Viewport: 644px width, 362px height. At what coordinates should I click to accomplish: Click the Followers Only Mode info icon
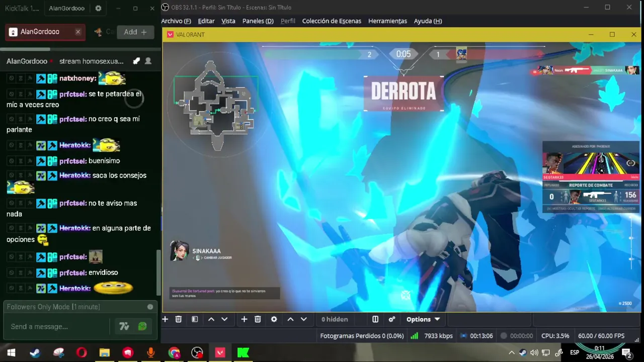(x=150, y=307)
